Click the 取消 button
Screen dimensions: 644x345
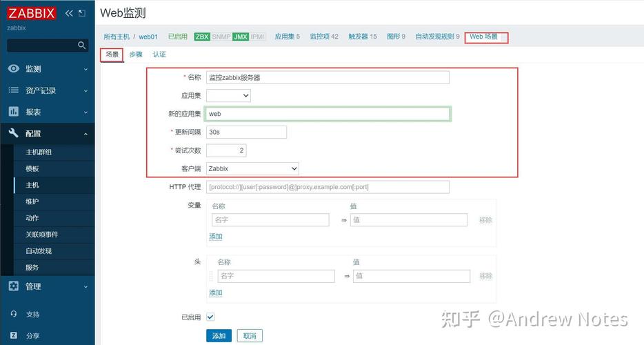(x=250, y=336)
